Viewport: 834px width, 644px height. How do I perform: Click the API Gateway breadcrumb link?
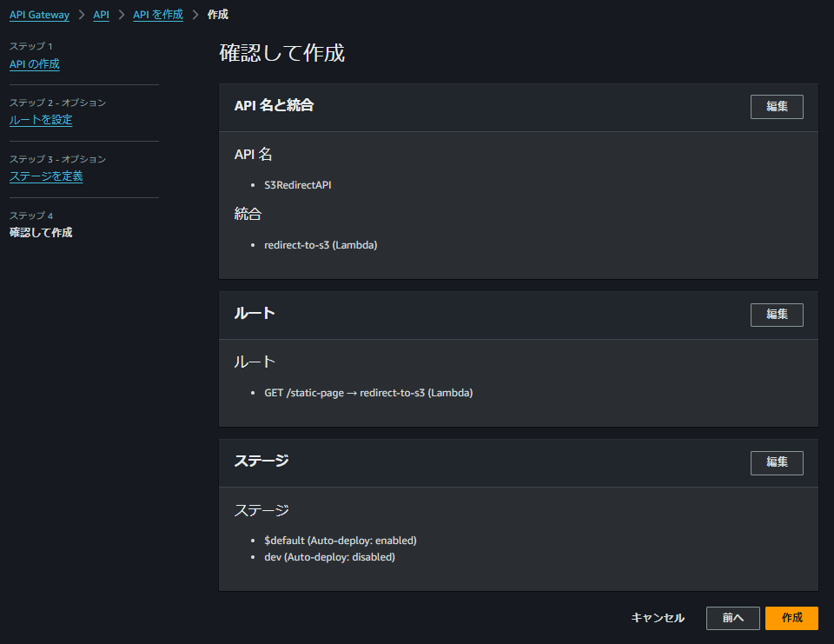tap(39, 14)
